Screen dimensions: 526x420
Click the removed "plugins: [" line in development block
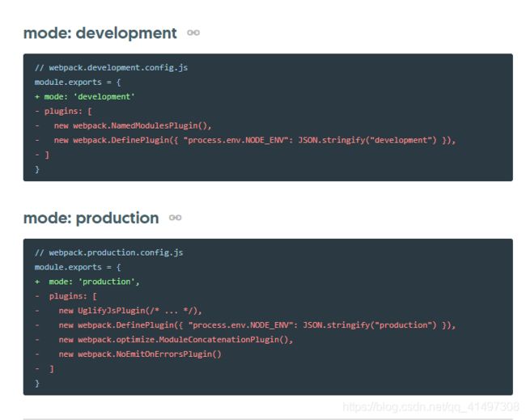pos(63,111)
